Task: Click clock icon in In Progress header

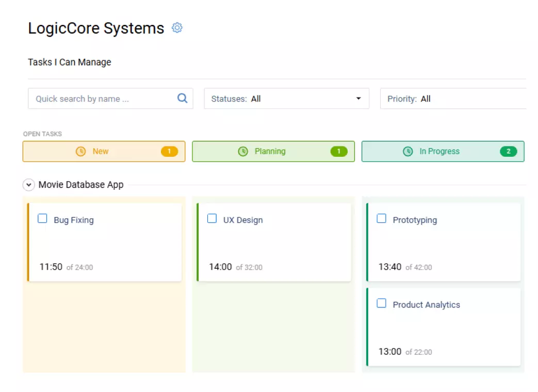Action: click(407, 152)
